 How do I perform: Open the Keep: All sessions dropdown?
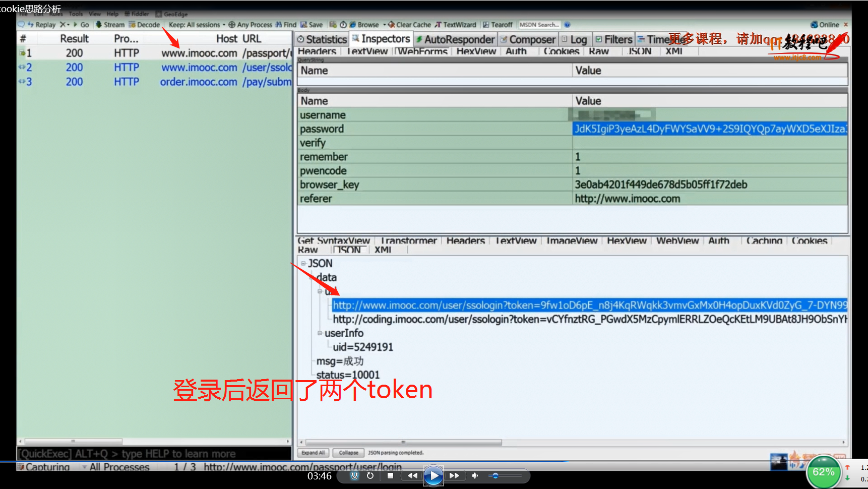(197, 25)
